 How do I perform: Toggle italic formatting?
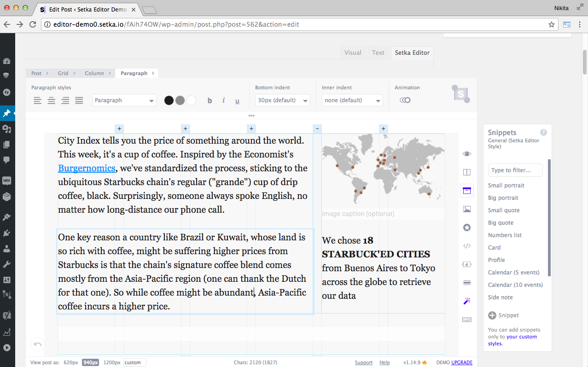coord(224,100)
